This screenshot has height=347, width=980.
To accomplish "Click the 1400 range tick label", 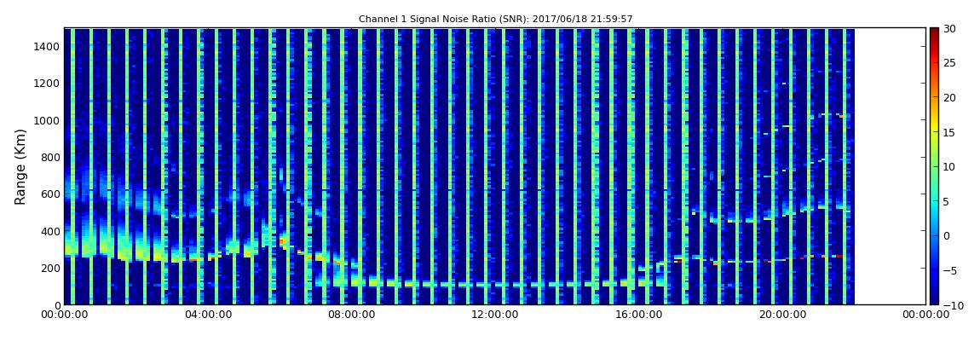I will (x=49, y=46).
